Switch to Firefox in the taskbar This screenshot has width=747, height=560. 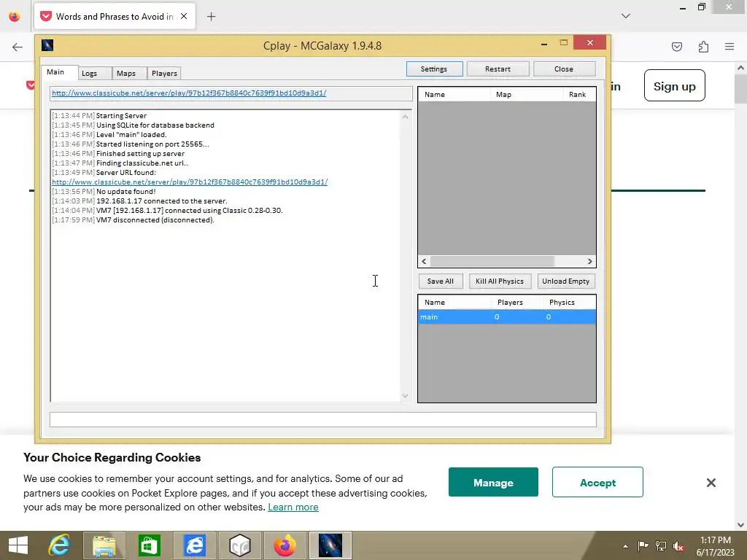(285, 545)
